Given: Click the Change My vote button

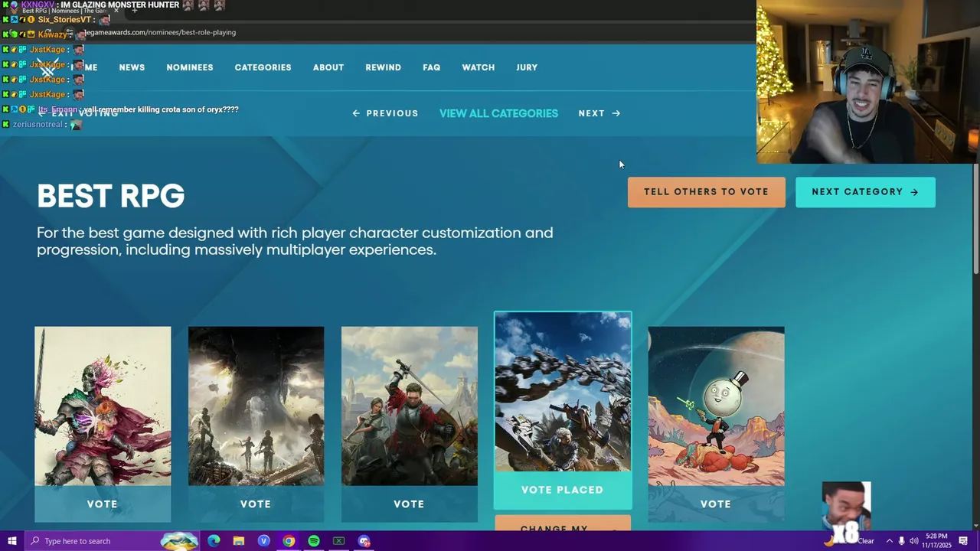Looking at the screenshot, I should click(x=563, y=524).
